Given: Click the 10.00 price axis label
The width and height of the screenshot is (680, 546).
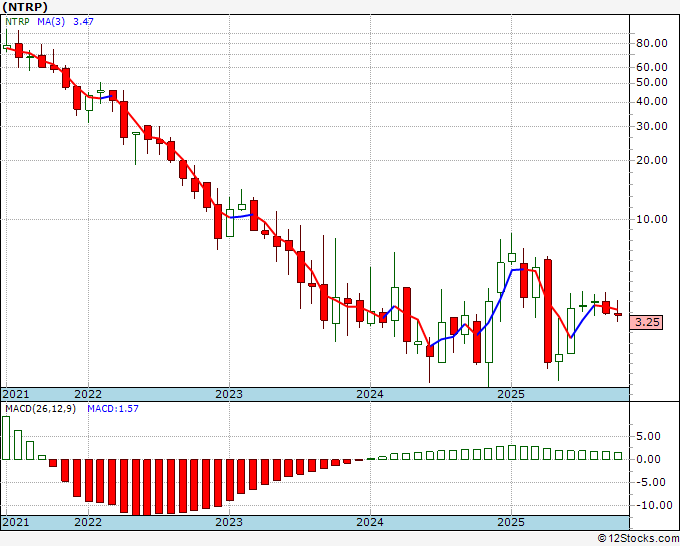Looking at the screenshot, I should (652, 219).
